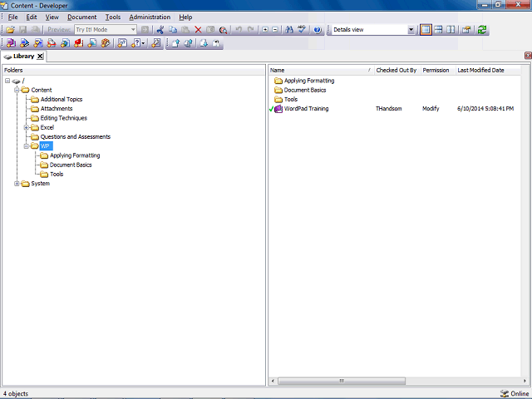Open the Document menu
This screenshot has width=532, height=399.
pyautogui.click(x=81, y=17)
